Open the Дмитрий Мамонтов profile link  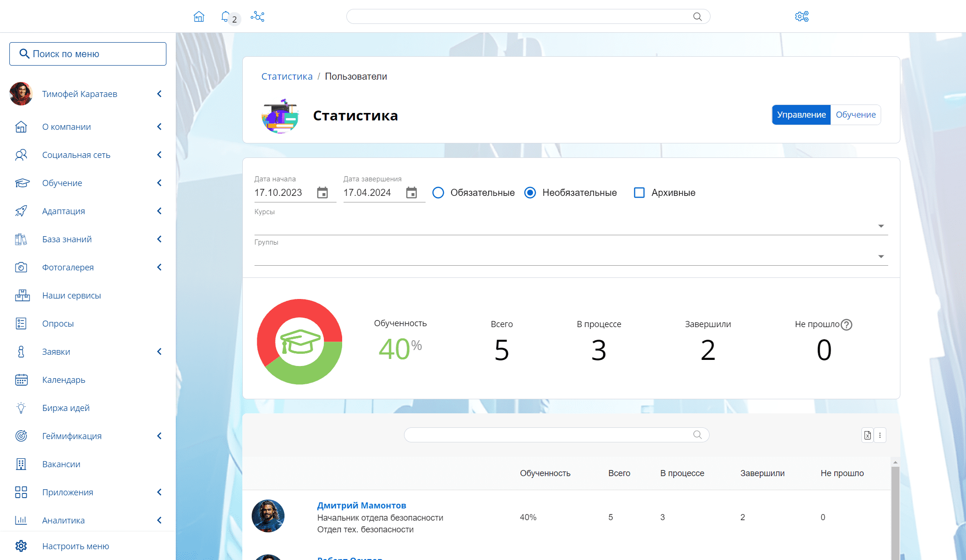pos(361,505)
